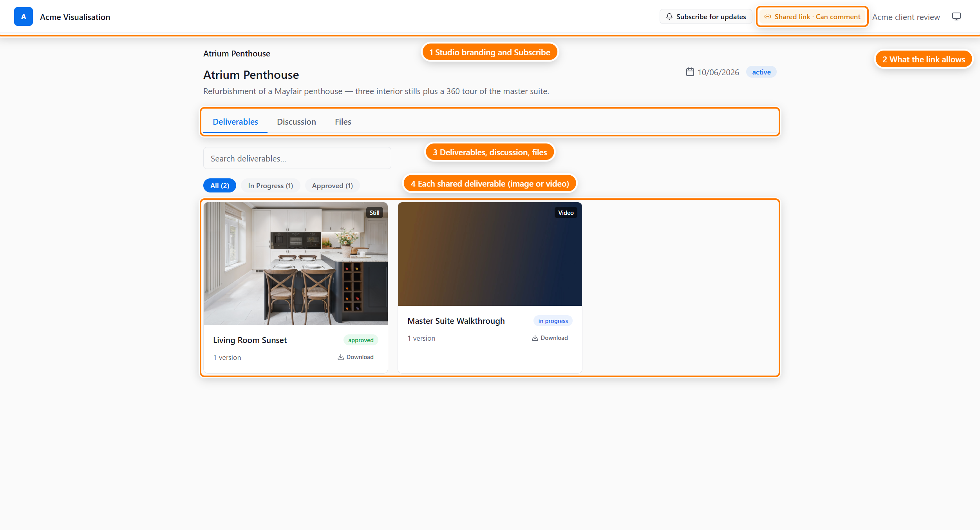Click 1 version under Master Suite Walkthrough
Image resolution: width=980 pixels, height=530 pixels.
tap(421, 338)
